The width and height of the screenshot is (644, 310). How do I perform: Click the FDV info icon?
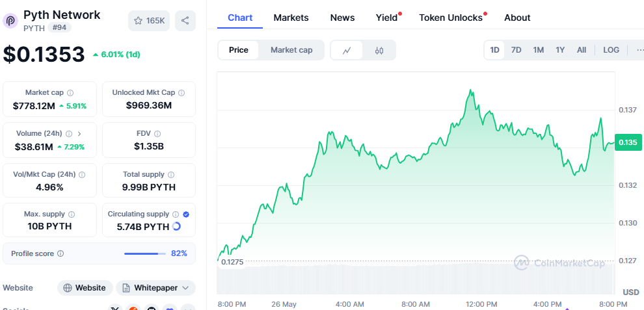(157, 133)
